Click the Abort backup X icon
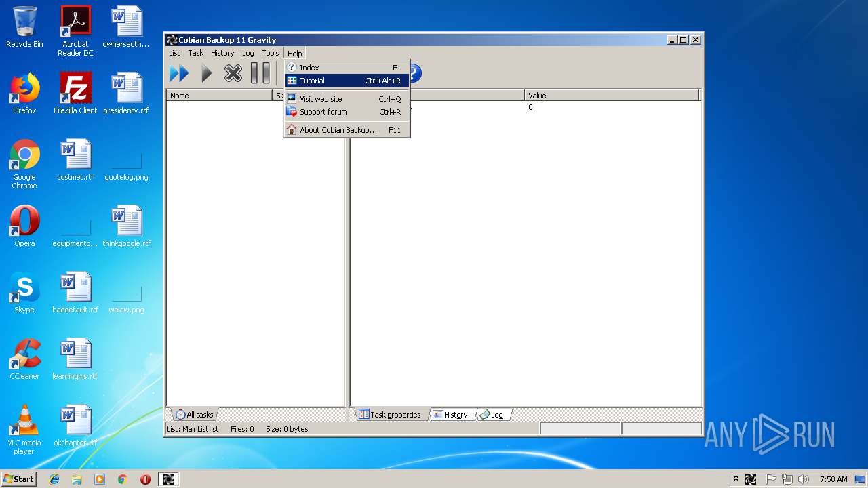The image size is (868, 488). pos(233,73)
